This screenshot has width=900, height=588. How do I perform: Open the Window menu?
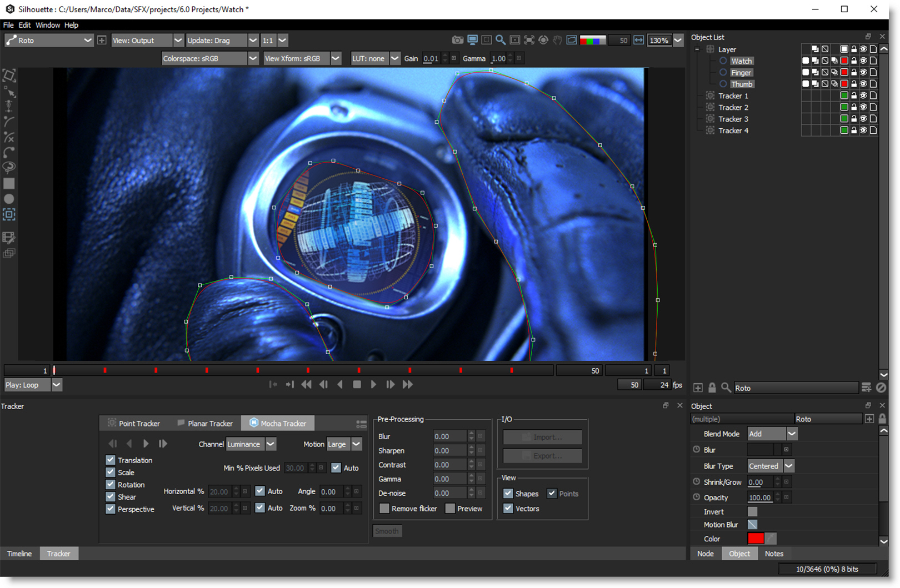click(48, 25)
